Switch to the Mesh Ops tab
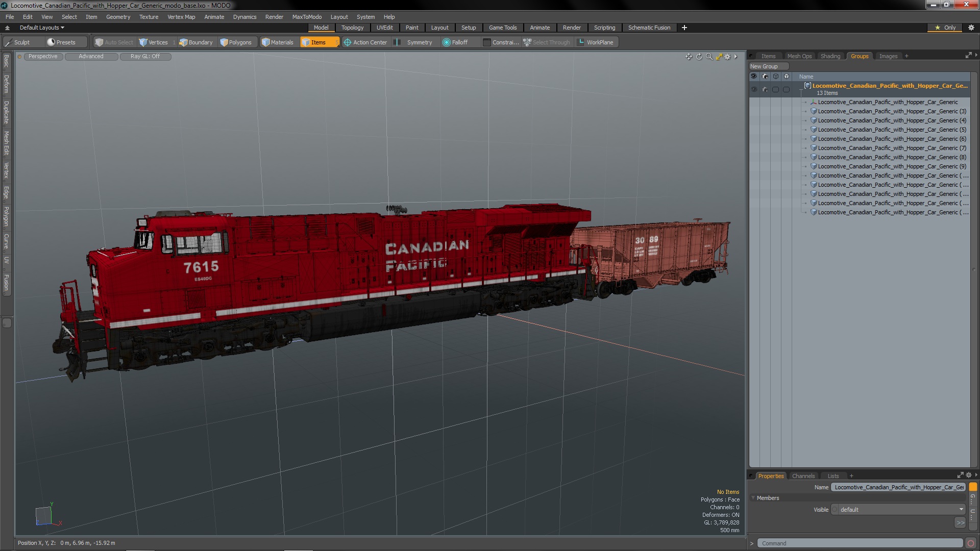Screen dimensions: 980x551 click(x=799, y=56)
